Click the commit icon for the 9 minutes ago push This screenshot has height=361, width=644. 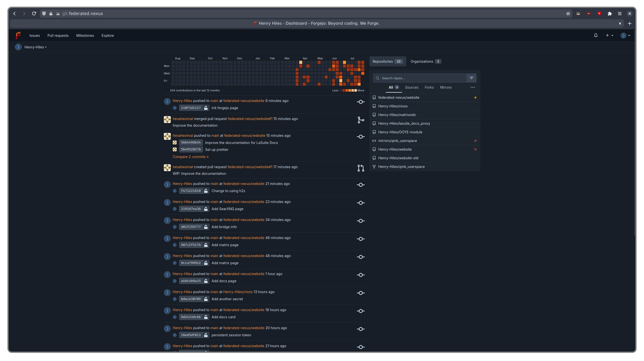tap(361, 102)
